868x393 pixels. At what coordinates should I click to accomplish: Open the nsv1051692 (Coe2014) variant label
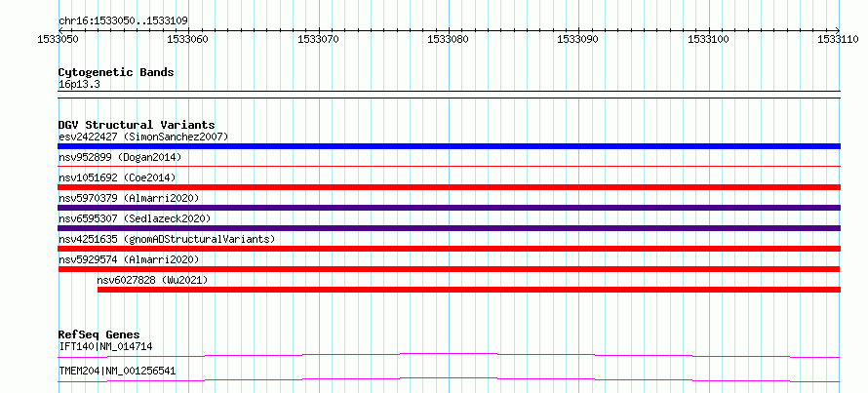[x=117, y=177]
